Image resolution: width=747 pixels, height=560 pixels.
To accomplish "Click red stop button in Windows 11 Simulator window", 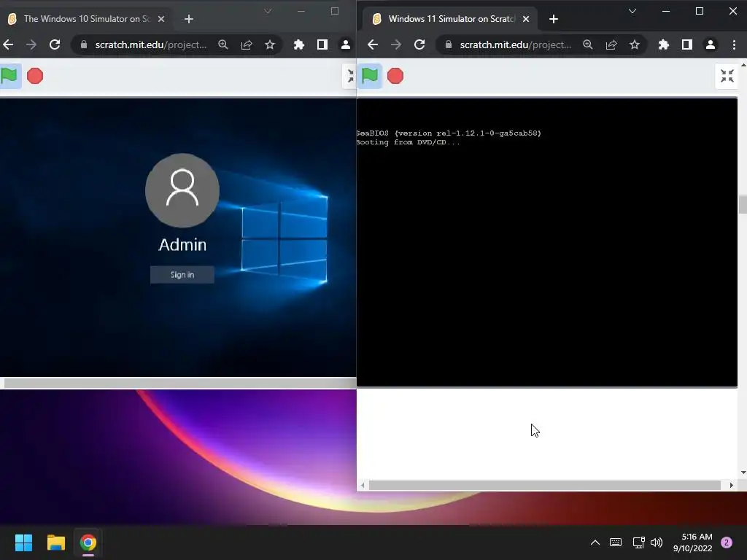I will 395,76.
